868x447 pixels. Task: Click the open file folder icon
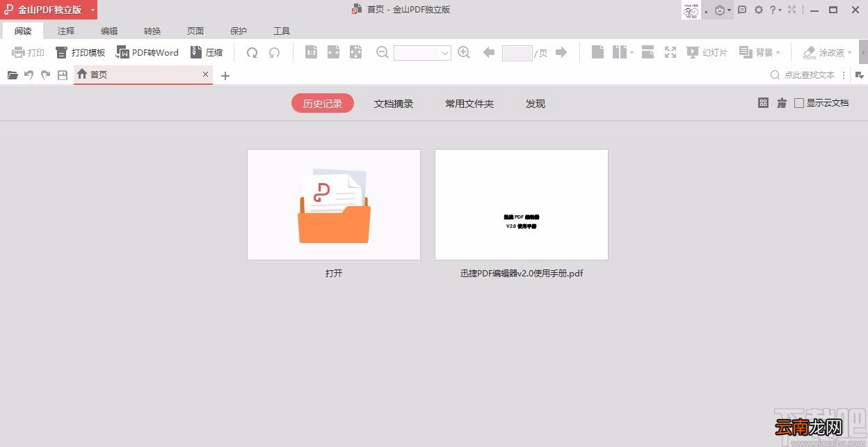13,75
